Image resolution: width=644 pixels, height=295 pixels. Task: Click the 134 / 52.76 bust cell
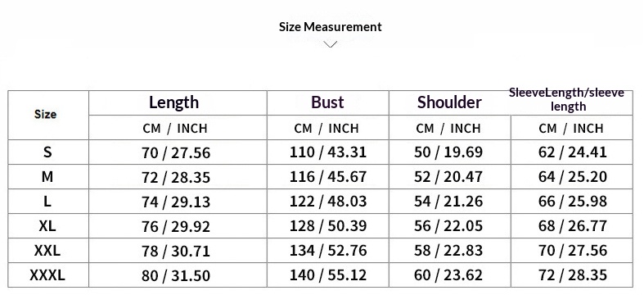[x=328, y=251]
